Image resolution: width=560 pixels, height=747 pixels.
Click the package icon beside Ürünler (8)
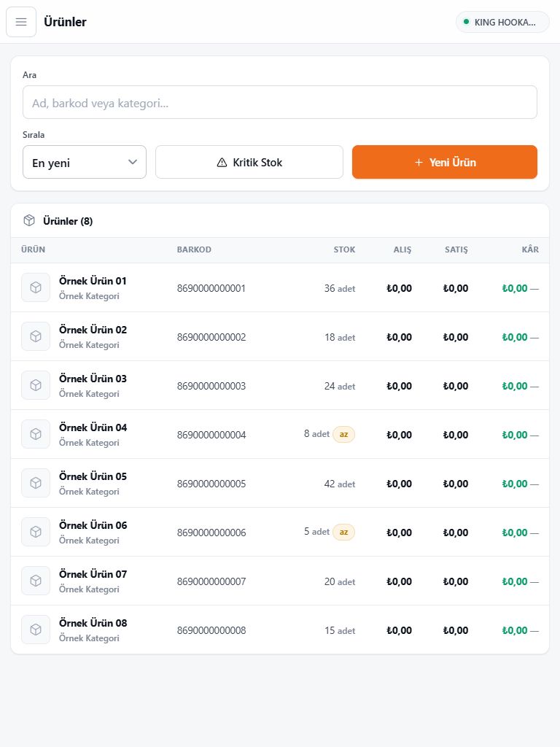pos(29,220)
